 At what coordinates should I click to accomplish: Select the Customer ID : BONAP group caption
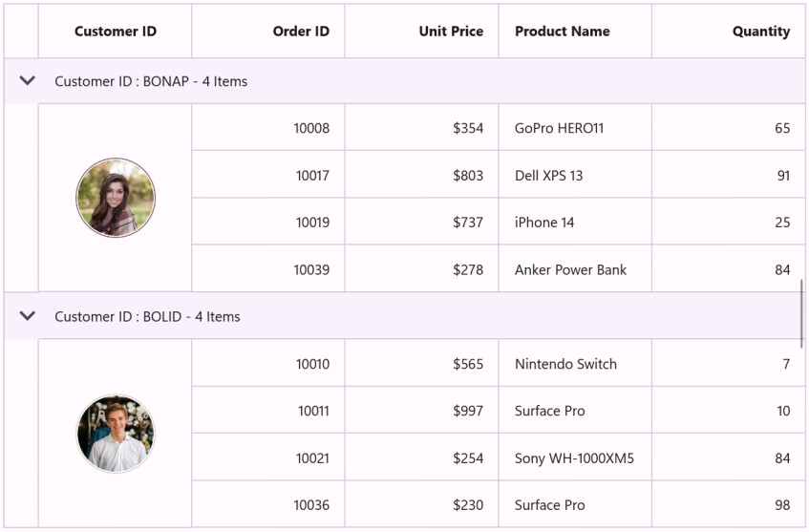tap(151, 81)
